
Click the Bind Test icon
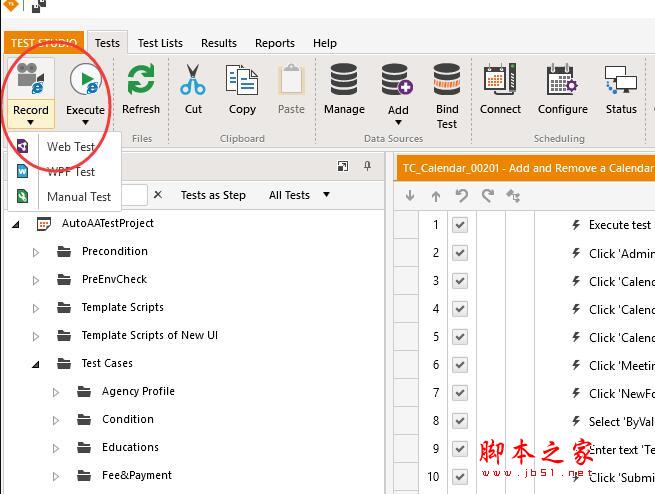(x=447, y=79)
